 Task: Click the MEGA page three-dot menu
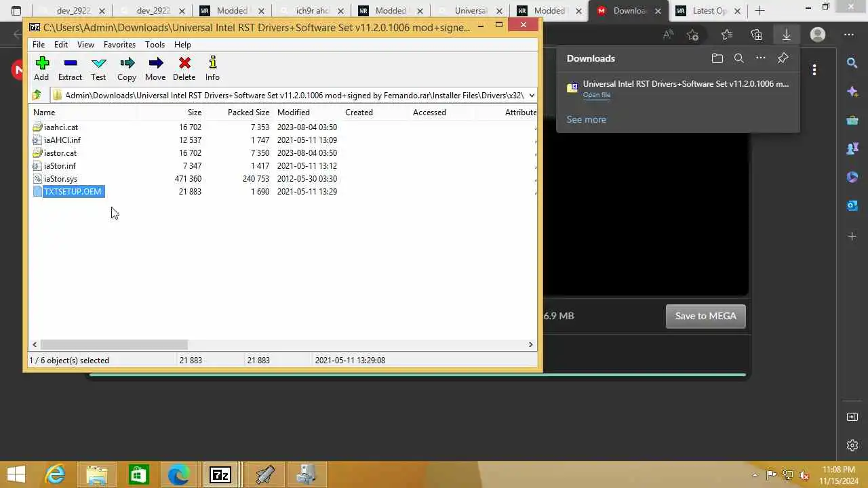coord(814,69)
